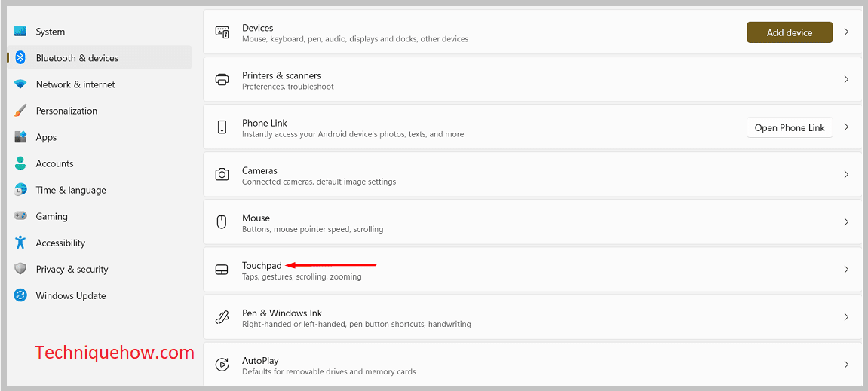868x391 pixels.
Task: Click the Cameras row camera icon
Action: pyautogui.click(x=222, y=175)
